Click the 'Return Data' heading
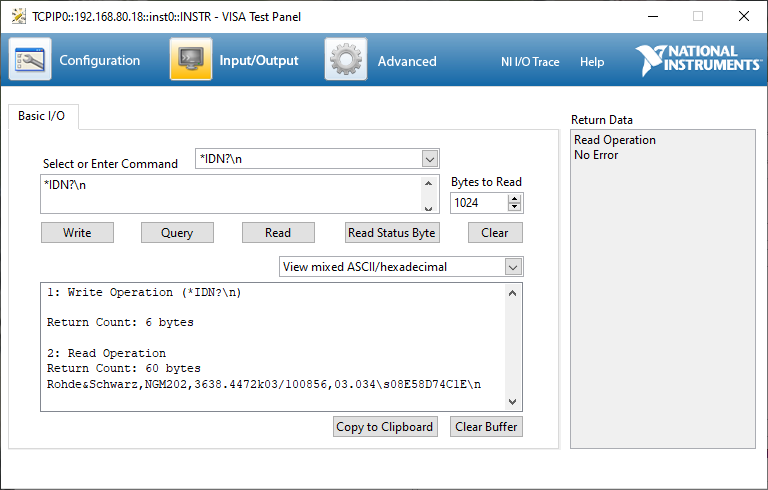768x490 pixels. [x=602, y=120]
